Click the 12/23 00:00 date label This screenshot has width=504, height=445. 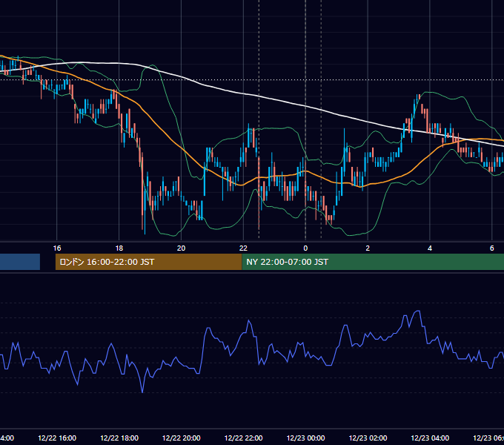coord(305,438)
